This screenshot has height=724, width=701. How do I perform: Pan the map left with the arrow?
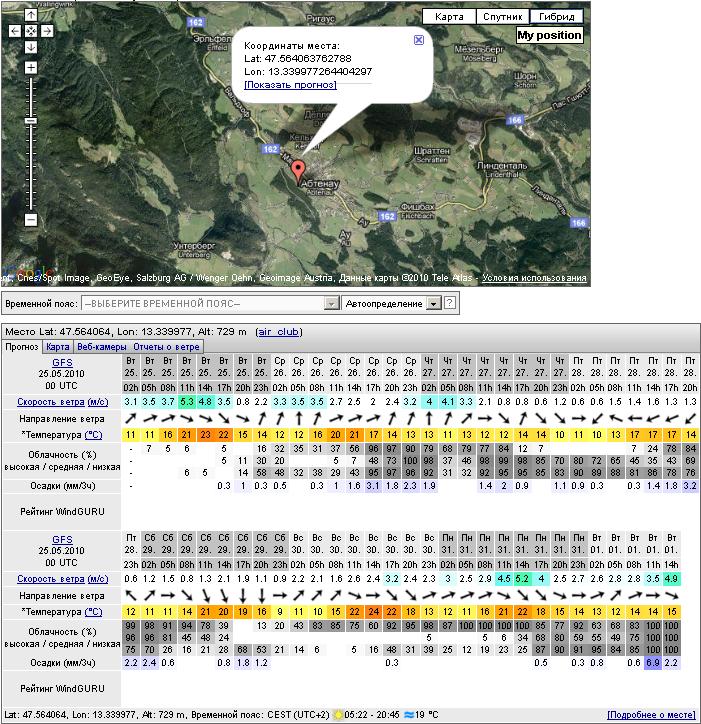[15, 31]
